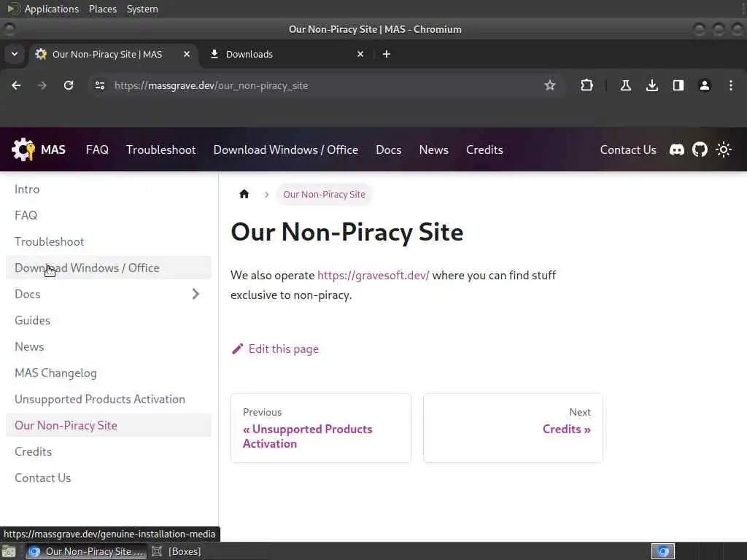This screenshot has width=747, height=560.
Task: Reload the page
Action: pyautogui.click(x=69, y=86)
